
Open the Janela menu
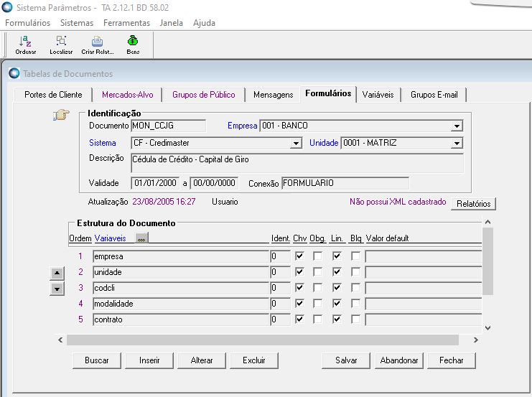click(x=172, y=23)
